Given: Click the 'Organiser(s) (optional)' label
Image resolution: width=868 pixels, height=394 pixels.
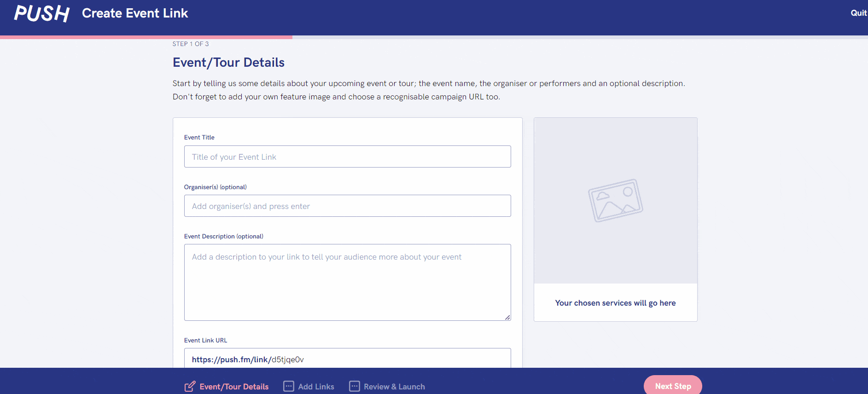Looking at the screenshot, I should (216, 187).
